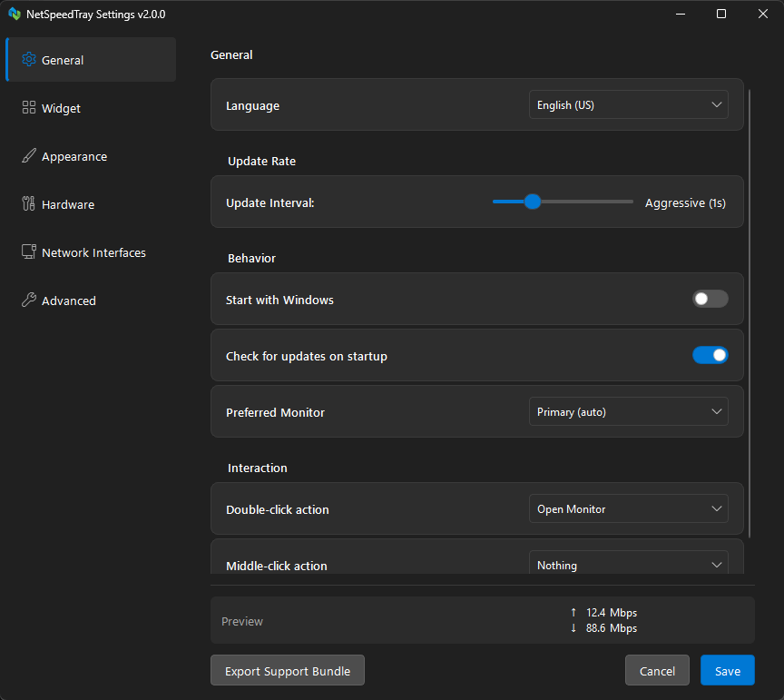Select the Advanced section
This screenshot has height=700, width=784.
91,300
